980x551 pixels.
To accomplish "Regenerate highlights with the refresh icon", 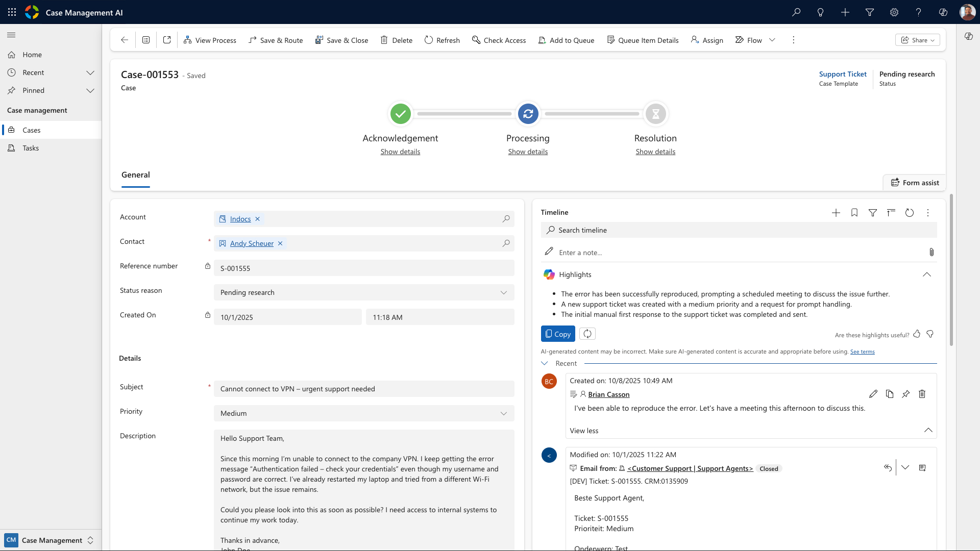I will (587, 334).
